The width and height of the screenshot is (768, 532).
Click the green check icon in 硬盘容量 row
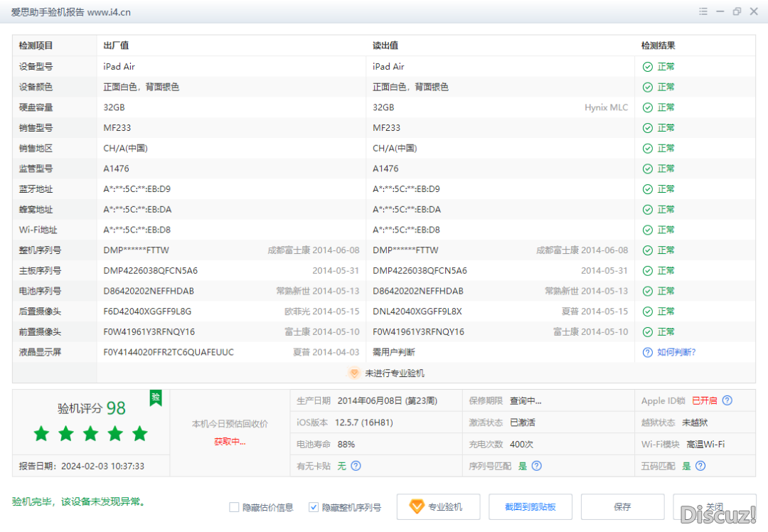(x=648, y=107)
